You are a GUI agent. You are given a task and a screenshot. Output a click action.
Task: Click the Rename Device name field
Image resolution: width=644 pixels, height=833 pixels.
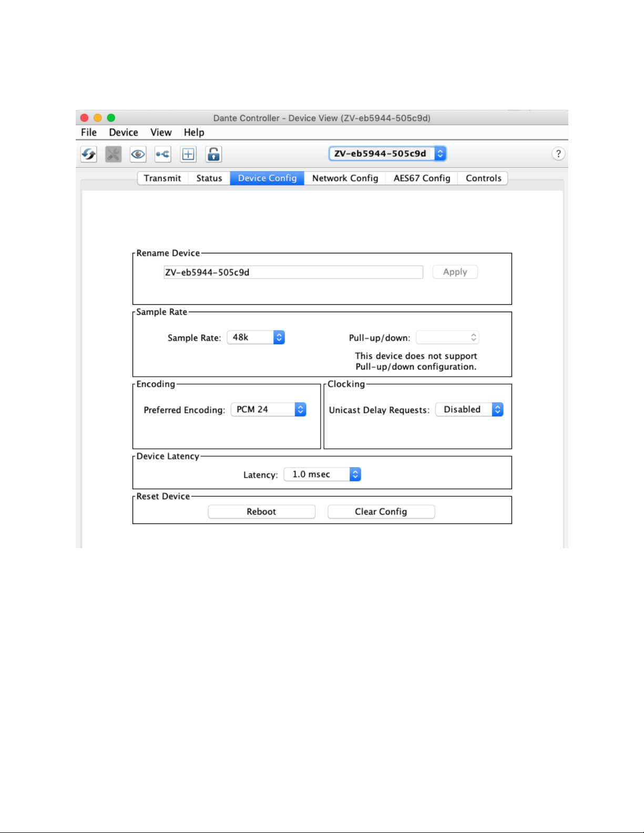tap(293, 272)
